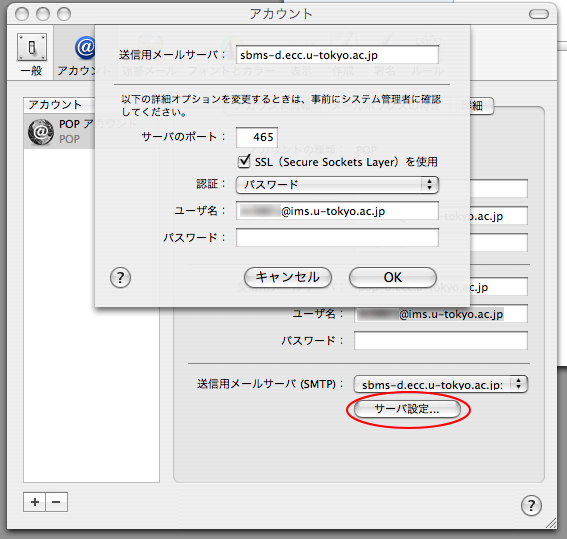Click the toolbar toggle pill in title bar
This screenshot has width=567, height=539.
539,14
